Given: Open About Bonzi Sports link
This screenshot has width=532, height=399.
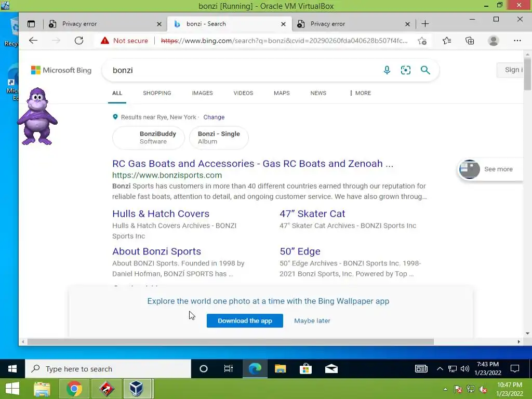Looking at the screenshot, I should [157, 251].
